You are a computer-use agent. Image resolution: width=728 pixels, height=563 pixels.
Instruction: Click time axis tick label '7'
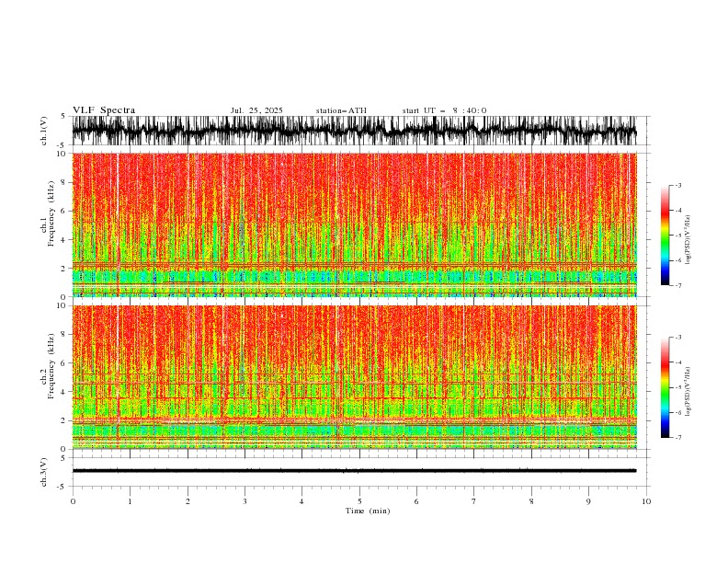coord(474,501)
